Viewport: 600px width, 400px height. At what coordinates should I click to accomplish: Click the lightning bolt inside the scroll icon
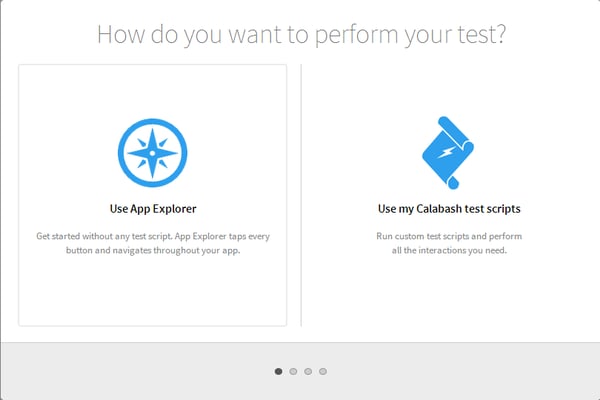coord(447,152)
